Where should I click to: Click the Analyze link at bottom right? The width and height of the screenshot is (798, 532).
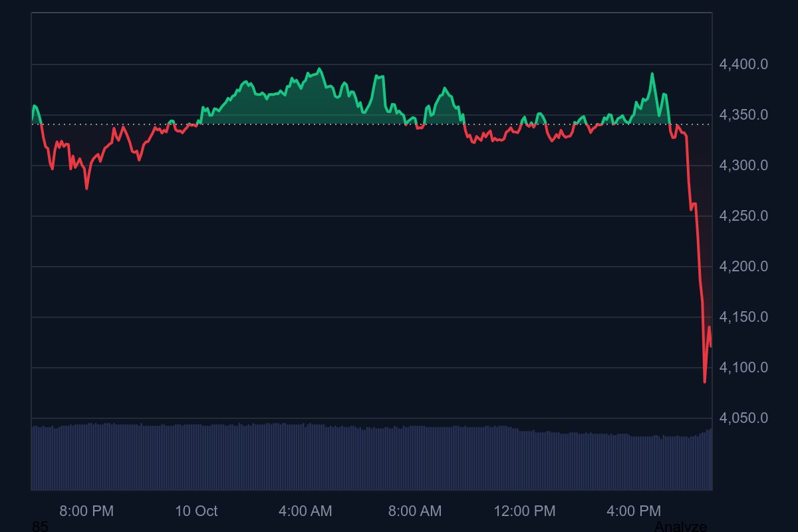tap(680, 526)
